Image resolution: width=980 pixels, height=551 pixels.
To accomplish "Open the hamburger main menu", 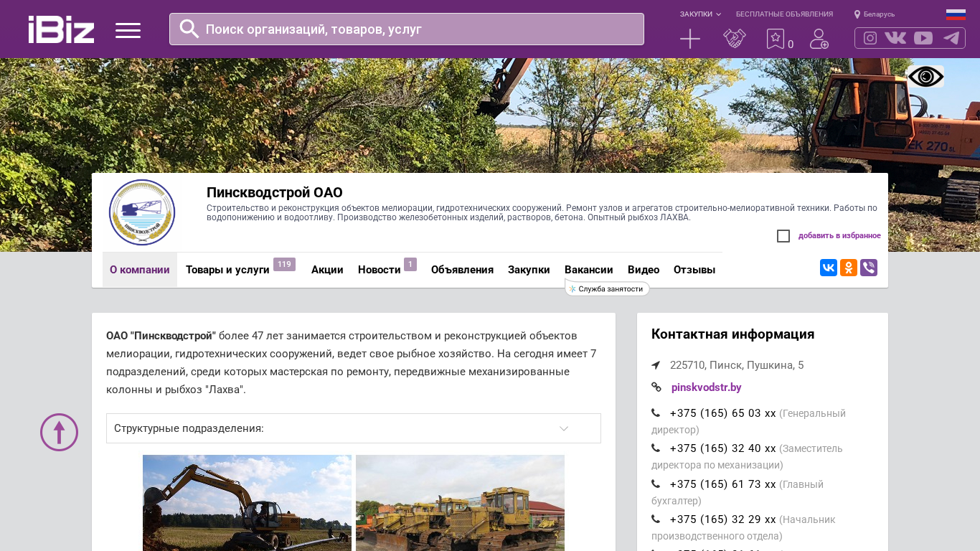I will click(128, 30).
